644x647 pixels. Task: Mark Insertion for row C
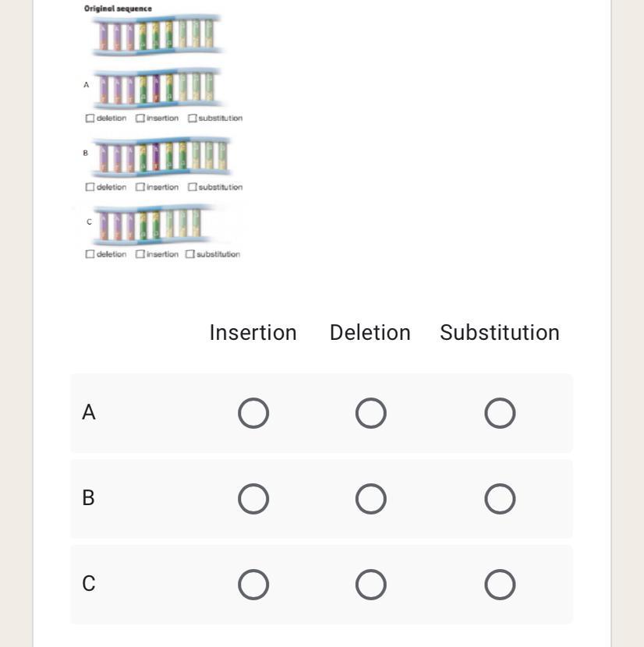(253, 585)
